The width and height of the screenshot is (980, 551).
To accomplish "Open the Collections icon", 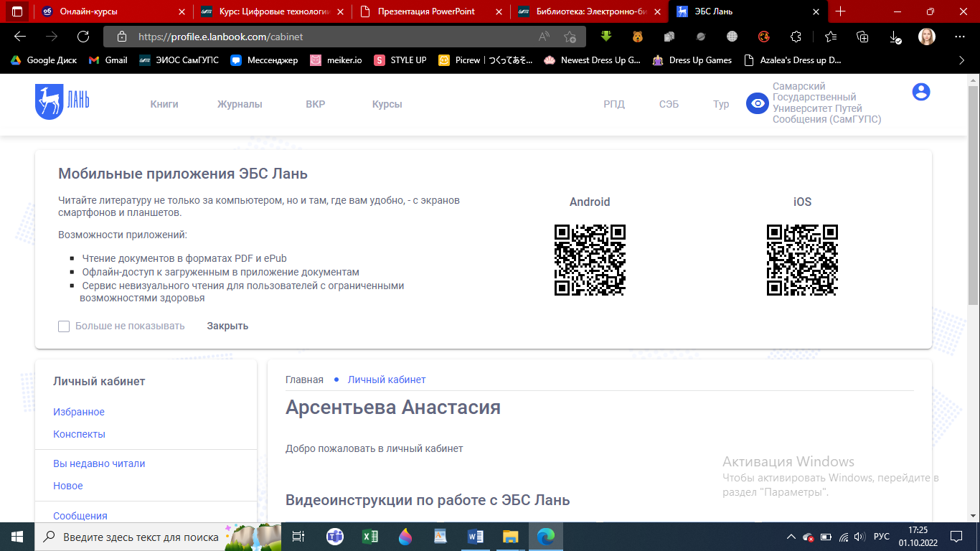I will 863,37.
